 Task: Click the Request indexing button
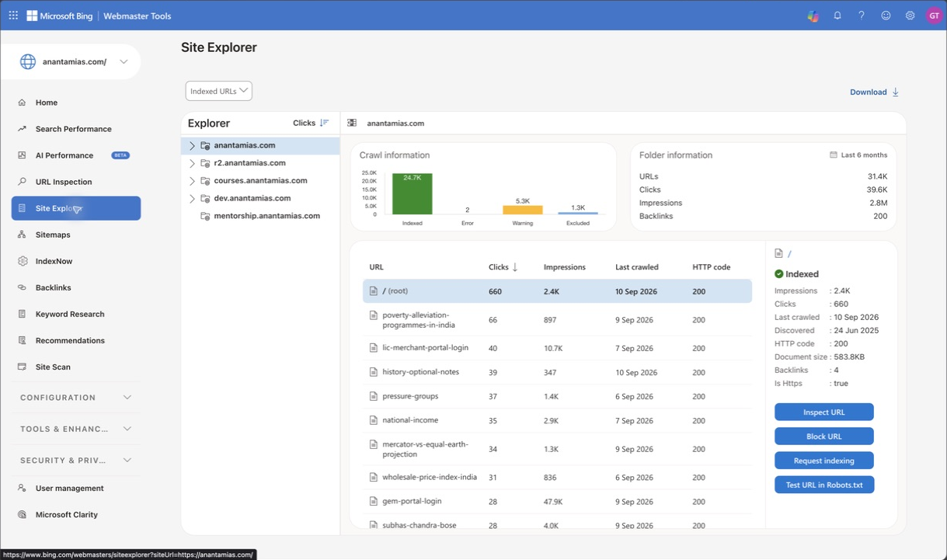tap(824, 461)
